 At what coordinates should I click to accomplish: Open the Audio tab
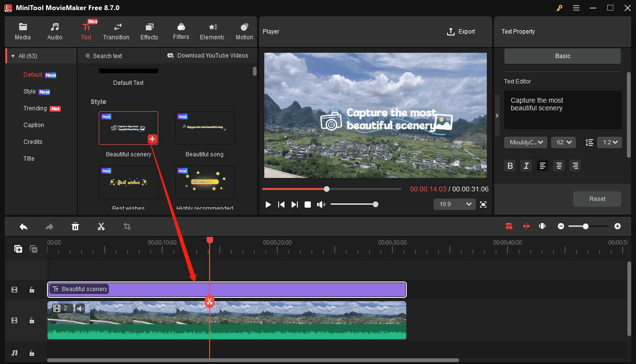[55, 32]
